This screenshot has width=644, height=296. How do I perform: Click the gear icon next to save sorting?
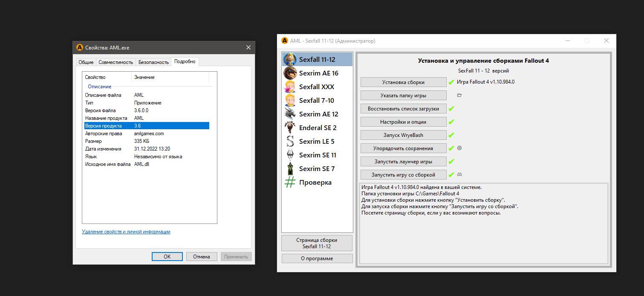[459, 148]
